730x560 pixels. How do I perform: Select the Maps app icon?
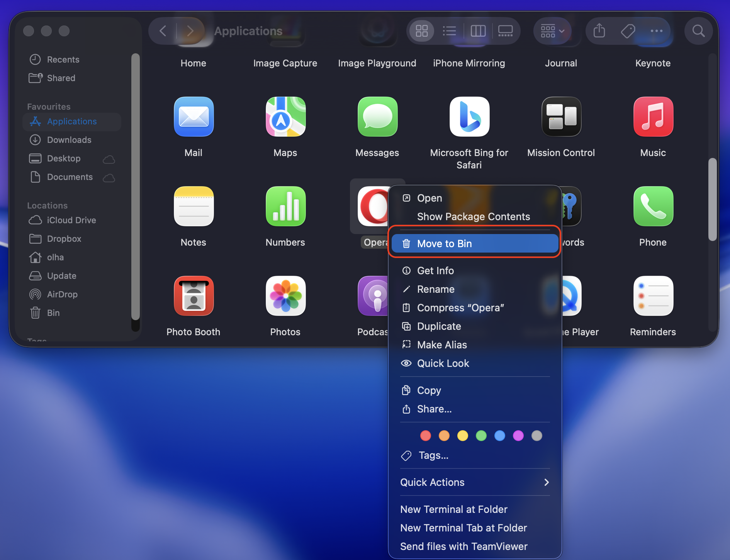pyautogui.click(x=285, y=117)
